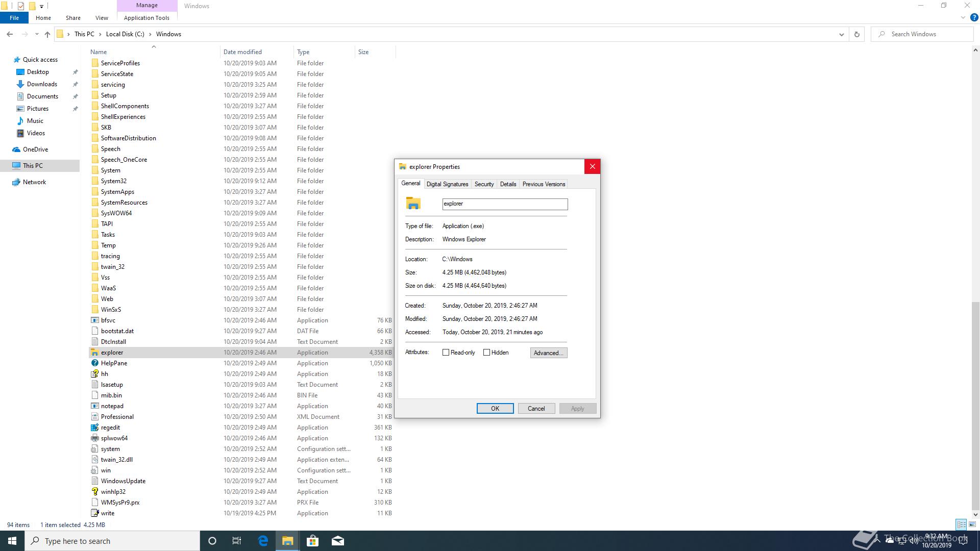980x551 pixels.
Task: Click the Advanced... button
Action: pos(548,353)
